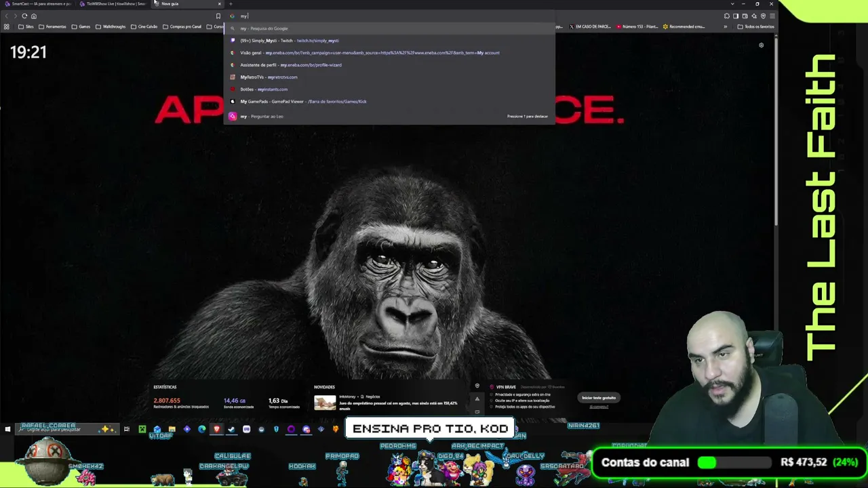Open the Windows Start menu

tap(7, 429)
